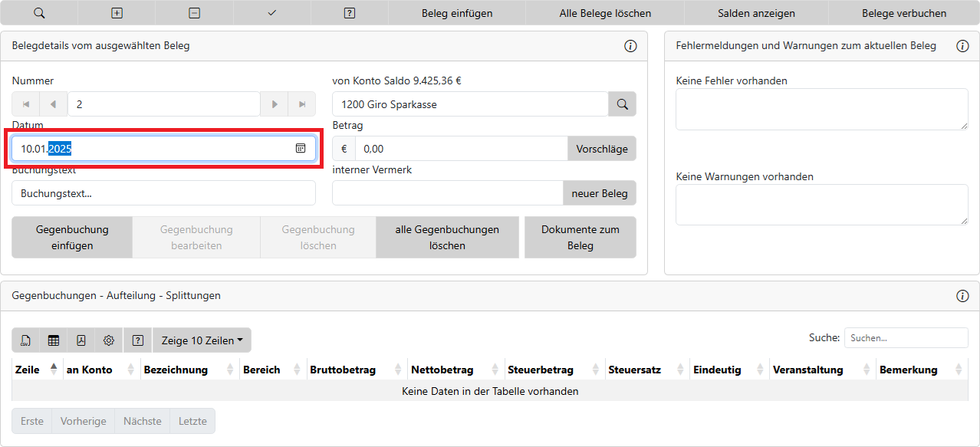Click Salden anzeigen in top bar
Viewport: 980px width, 447px height.
click(x=756, y=13)
